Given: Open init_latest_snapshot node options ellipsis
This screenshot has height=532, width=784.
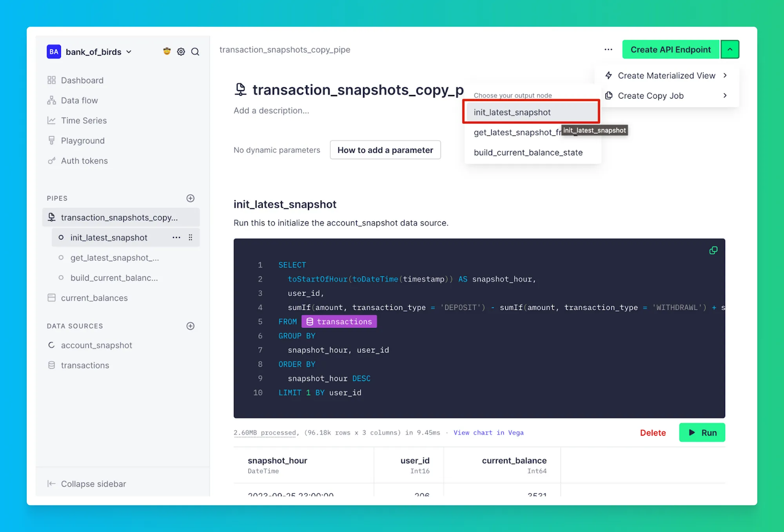Looking at the screenshot, I should 176,238.
